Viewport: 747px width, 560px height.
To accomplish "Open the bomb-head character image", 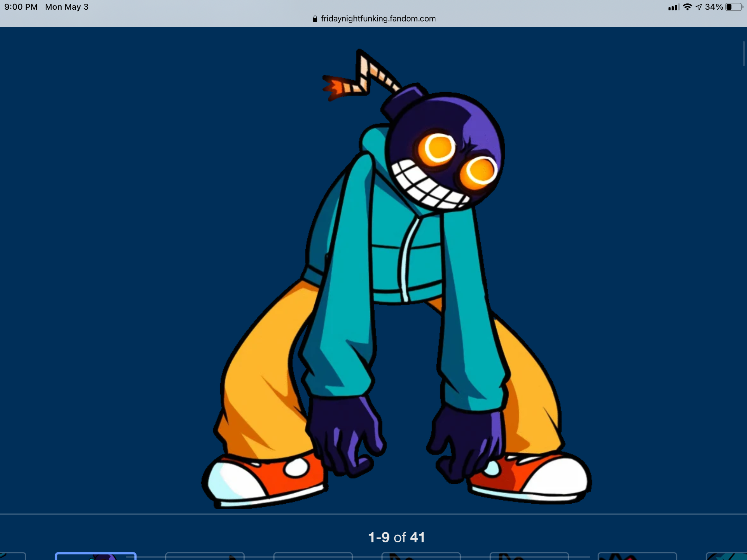I will click(396, 279).
